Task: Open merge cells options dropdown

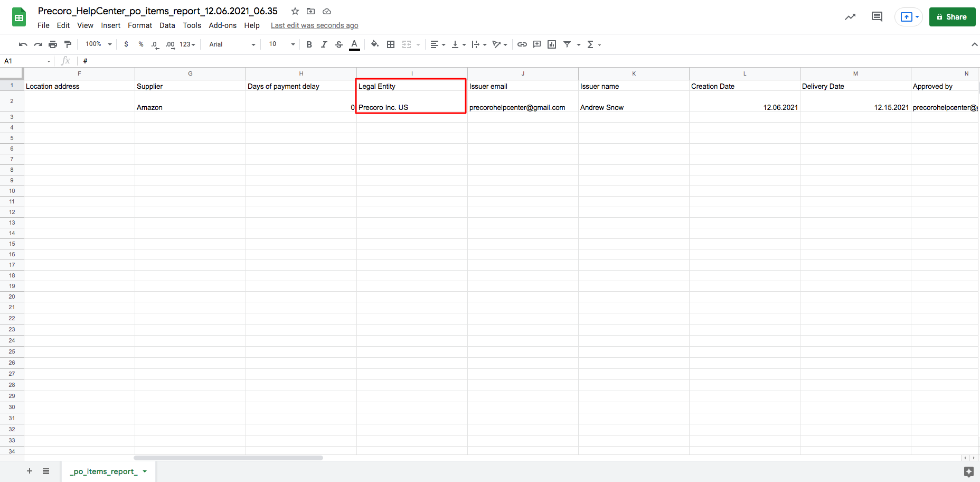Action: (418, 44)
